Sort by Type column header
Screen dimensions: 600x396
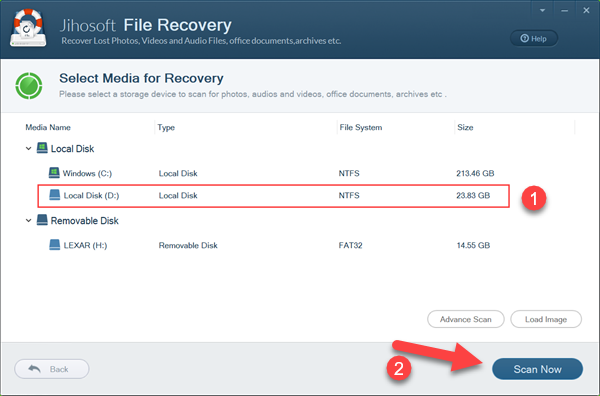166,127
